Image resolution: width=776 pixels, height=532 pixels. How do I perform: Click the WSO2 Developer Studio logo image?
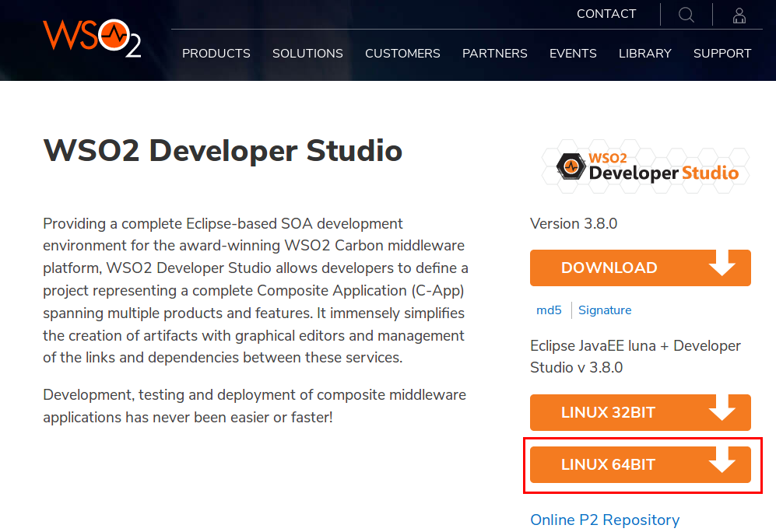click(647, 166)
